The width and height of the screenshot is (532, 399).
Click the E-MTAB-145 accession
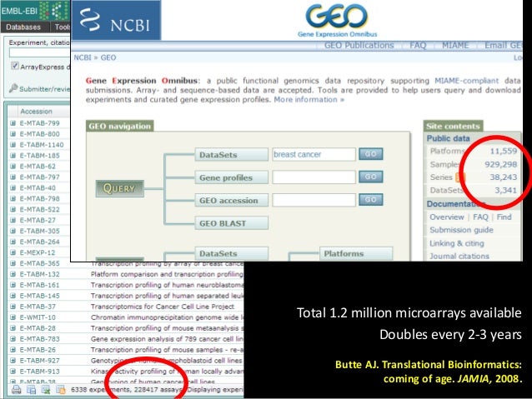[40, 296]
